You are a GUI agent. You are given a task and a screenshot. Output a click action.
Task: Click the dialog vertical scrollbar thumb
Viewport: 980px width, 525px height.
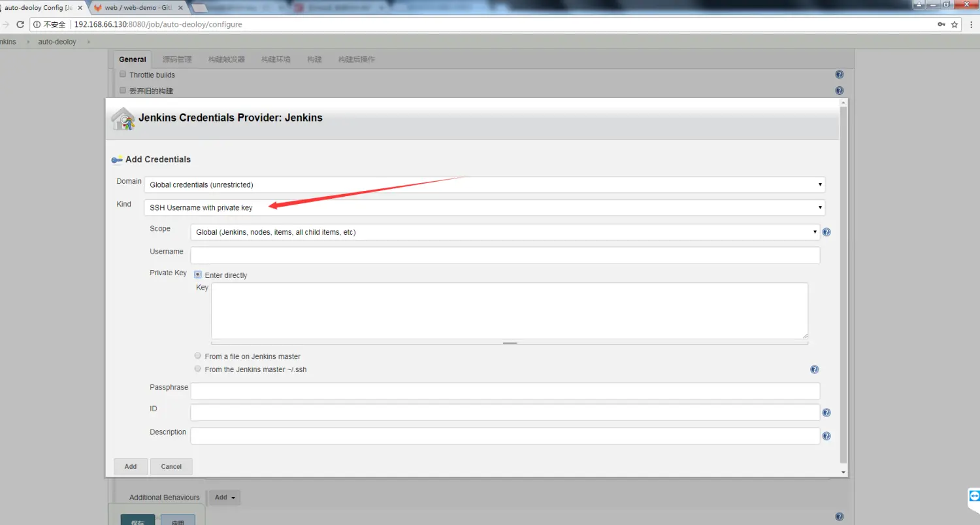click(x=843, y=284)
